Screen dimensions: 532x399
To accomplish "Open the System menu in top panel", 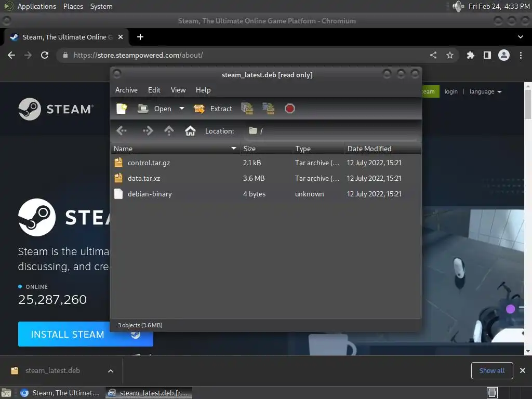I will pos(101,6).
